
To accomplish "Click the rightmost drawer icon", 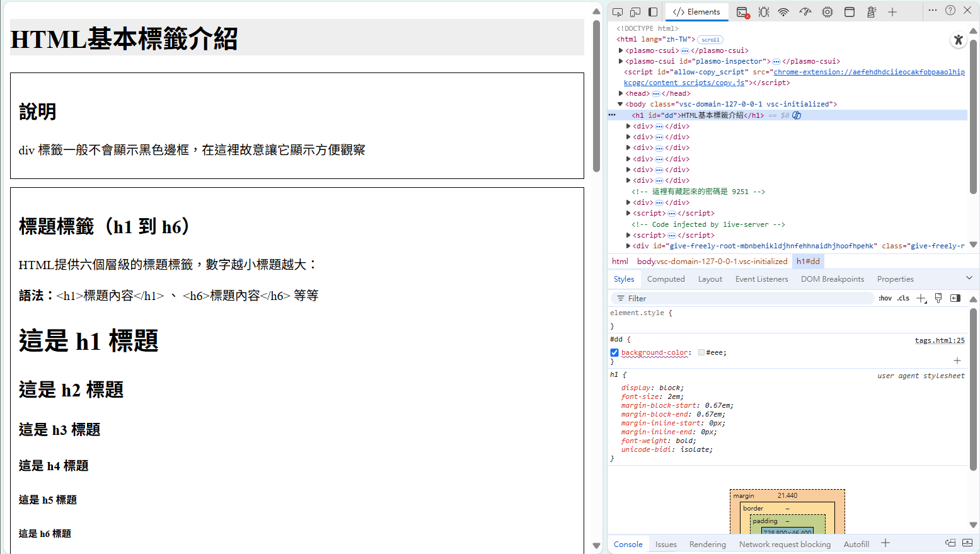I will pyautogui.click(x=967, y=543).
